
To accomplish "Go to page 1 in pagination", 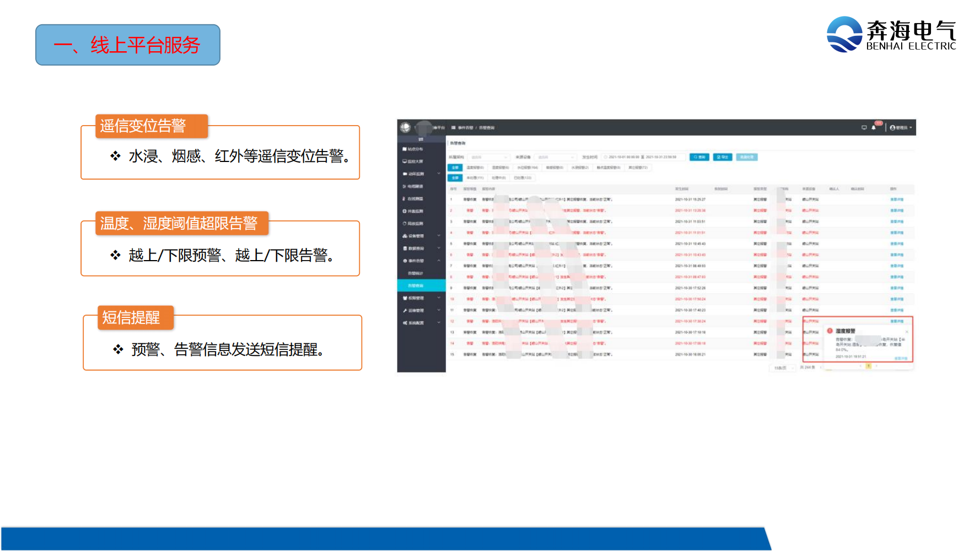I will pos(868,366).
